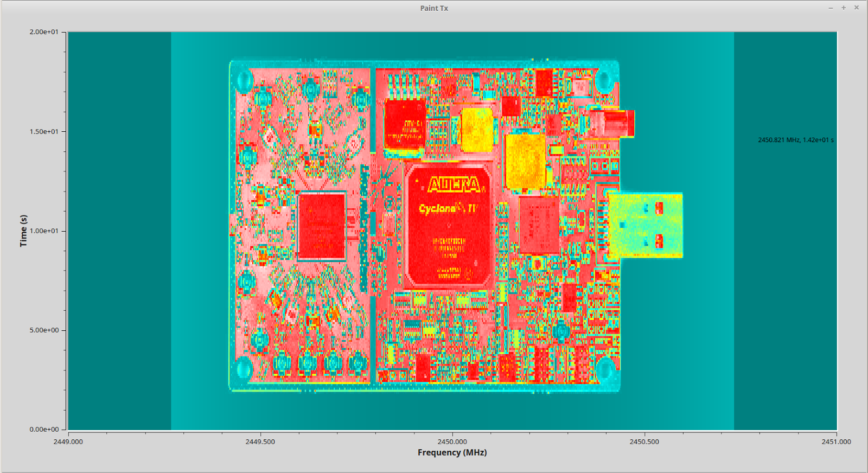This screenshot has height=473, width=868.
Task: Click the 1.00e+01 time tick label
Action: click(44, 231)
